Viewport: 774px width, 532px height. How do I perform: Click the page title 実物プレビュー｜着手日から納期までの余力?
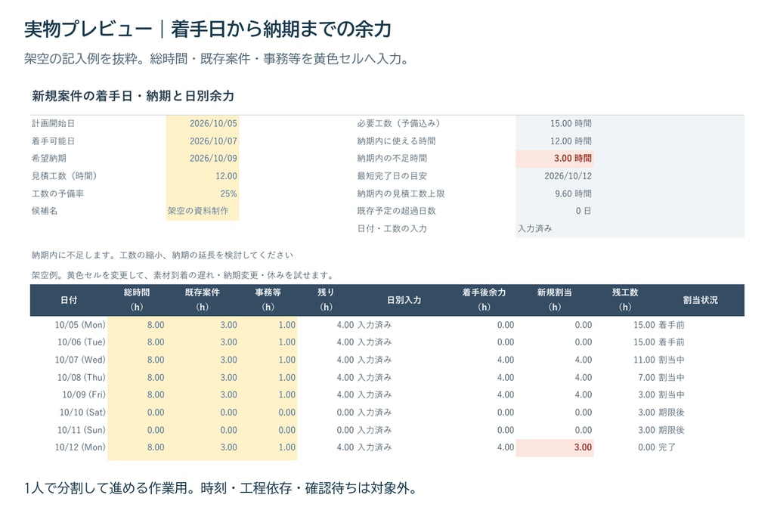click(x=208, y=29)
